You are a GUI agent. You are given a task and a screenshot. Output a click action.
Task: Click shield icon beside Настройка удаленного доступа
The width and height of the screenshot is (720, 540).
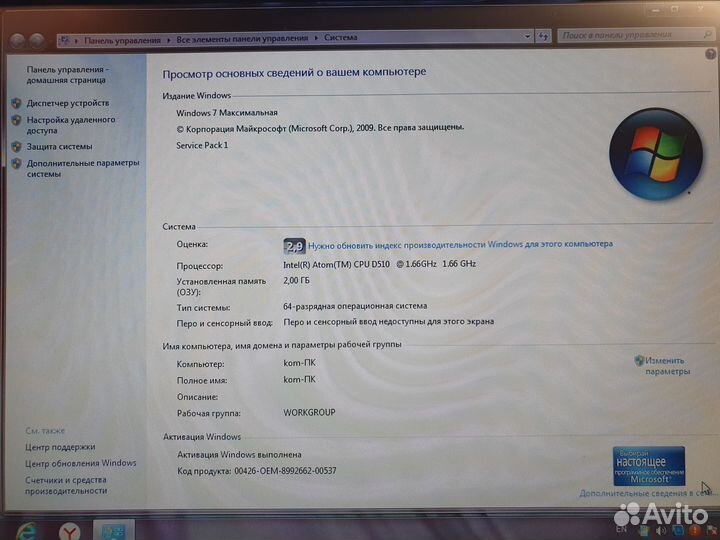coord(16,120)
